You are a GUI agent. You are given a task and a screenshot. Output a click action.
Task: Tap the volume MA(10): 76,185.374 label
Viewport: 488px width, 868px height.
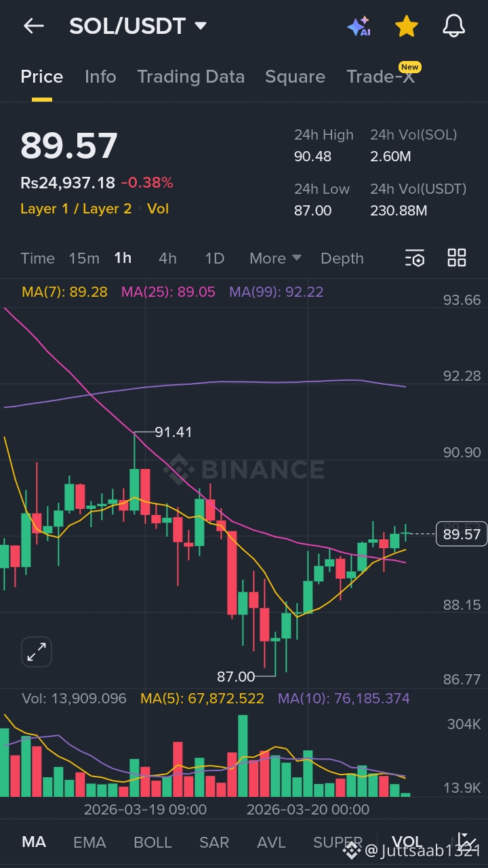click(344, 699)
